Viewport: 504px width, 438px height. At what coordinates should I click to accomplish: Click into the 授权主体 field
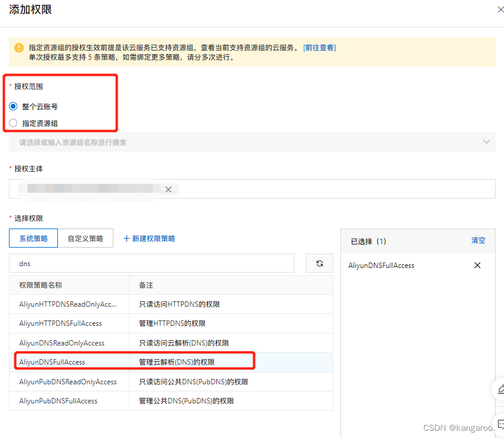pyautogui.click(x=252, y=189)
